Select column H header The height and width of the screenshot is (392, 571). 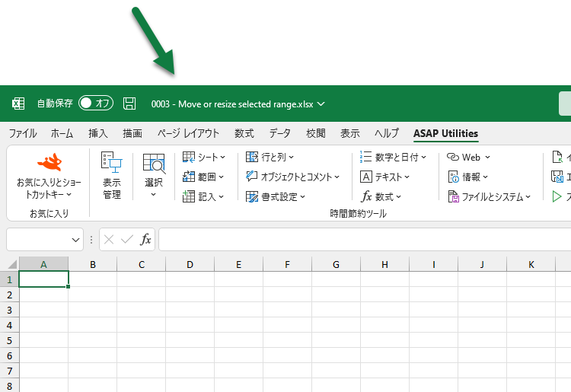[x=385, y=265]
